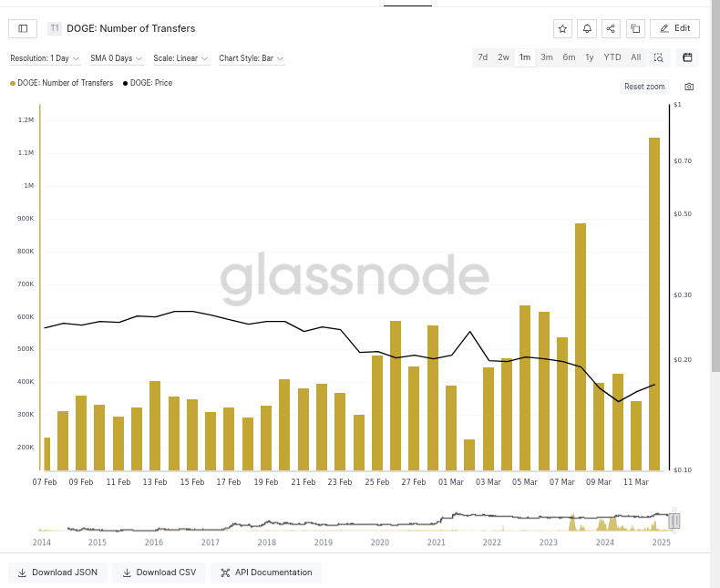
Task: Click the chart title DOGE: Number of Transfers
Action: click(x=131, y=28)
